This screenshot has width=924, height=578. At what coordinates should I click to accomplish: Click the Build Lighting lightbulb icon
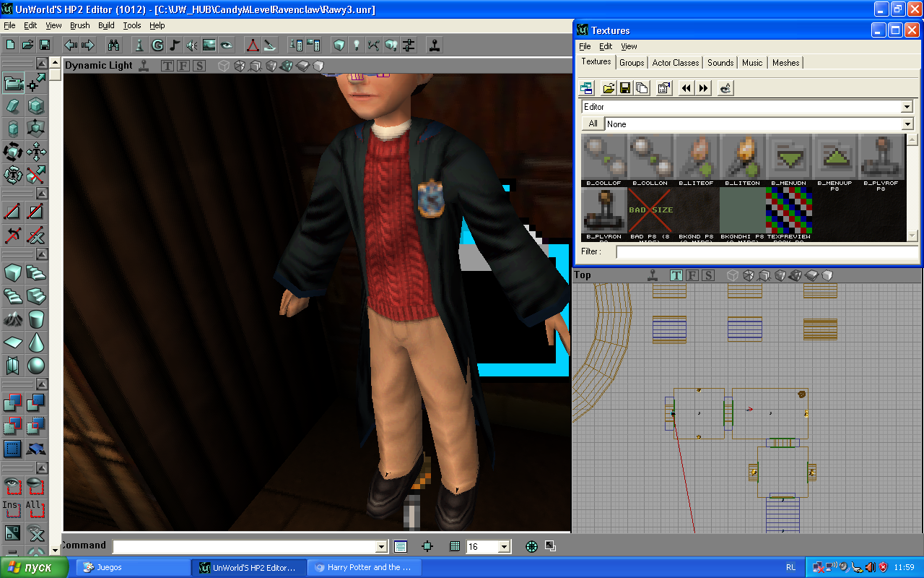point(356,45)
